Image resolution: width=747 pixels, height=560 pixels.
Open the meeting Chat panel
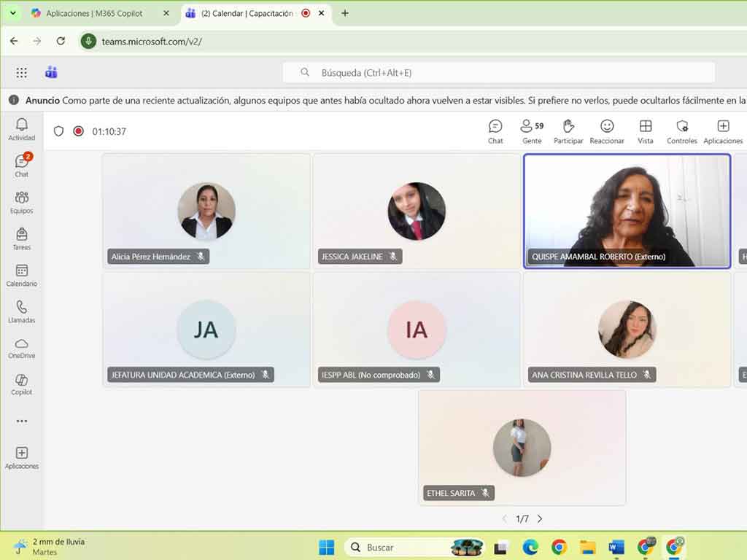pyautogui.click(x=495, y=131)
